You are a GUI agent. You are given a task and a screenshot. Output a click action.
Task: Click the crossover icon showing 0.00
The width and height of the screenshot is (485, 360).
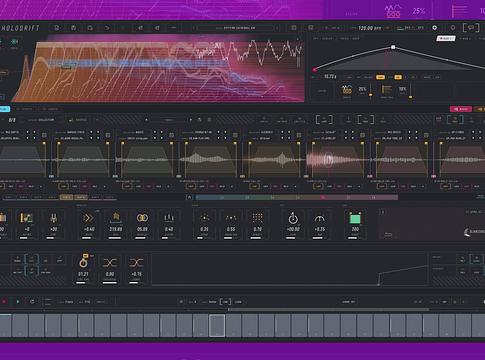(110, 263)
